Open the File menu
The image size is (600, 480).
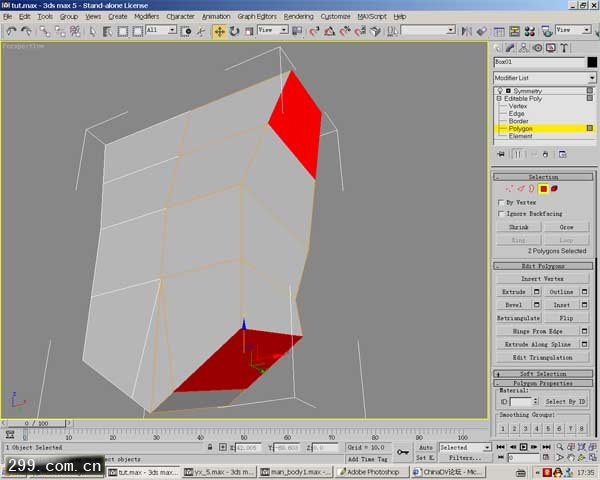point(7,16)
